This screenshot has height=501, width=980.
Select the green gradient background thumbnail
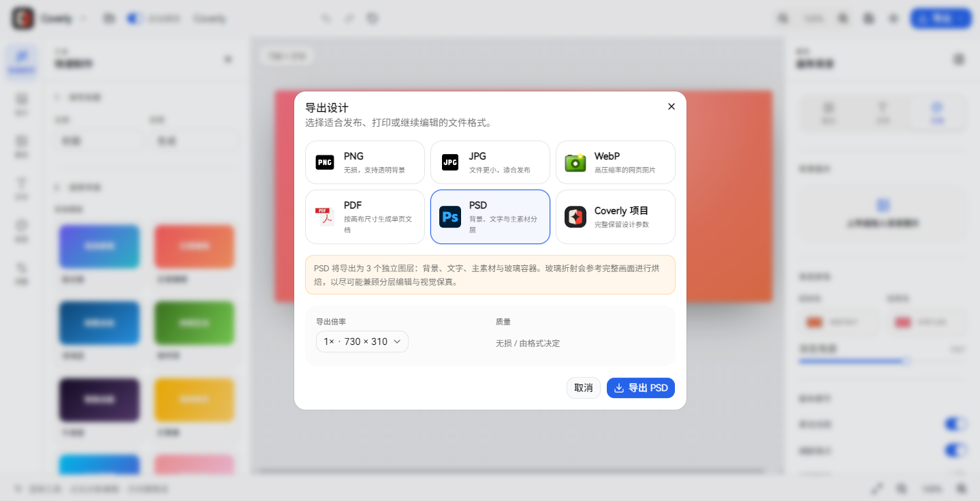click(195, 322)
